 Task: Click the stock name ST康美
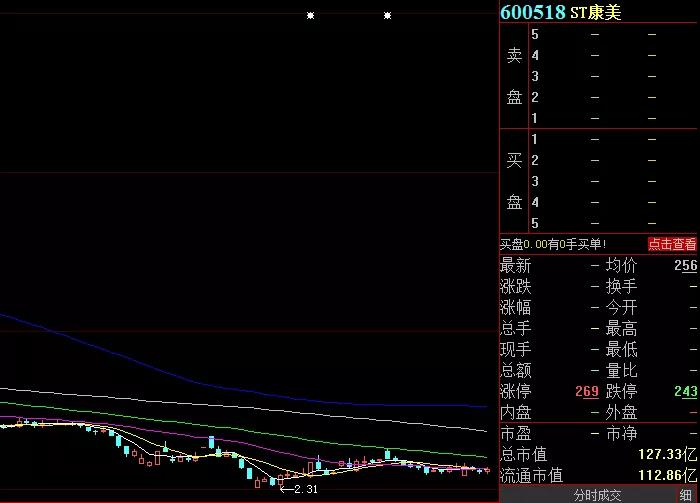click(596, 13)
